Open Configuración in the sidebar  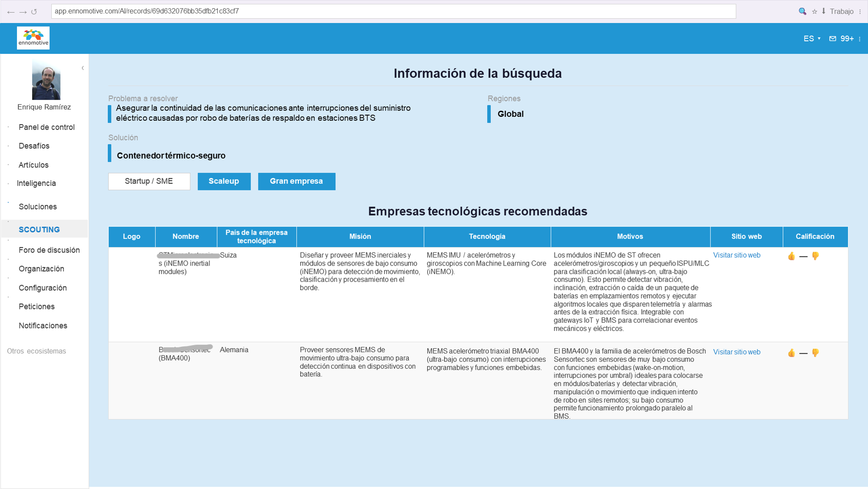43,288
